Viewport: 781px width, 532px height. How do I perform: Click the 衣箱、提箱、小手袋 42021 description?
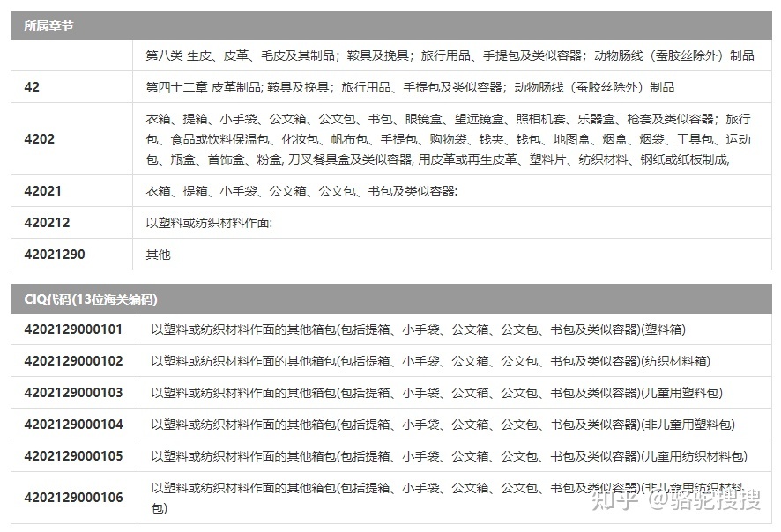coord(301,190)
